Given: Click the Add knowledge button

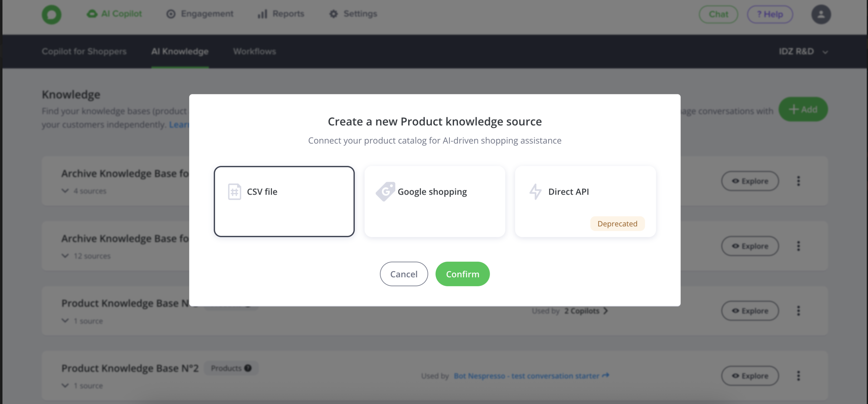Looking at the screenshot, I should (803, 109).
